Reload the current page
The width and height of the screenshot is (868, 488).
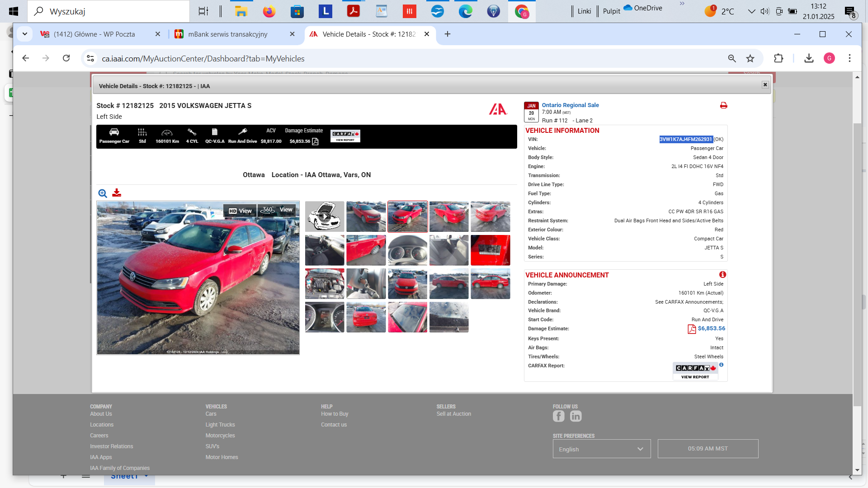pyautogui.click(x=66, y=58)
